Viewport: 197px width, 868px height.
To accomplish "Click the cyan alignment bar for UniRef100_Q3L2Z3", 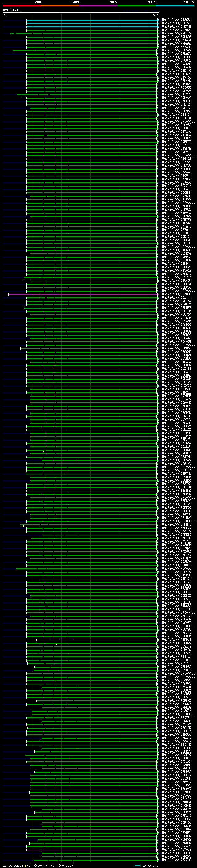I will [93, 23].
